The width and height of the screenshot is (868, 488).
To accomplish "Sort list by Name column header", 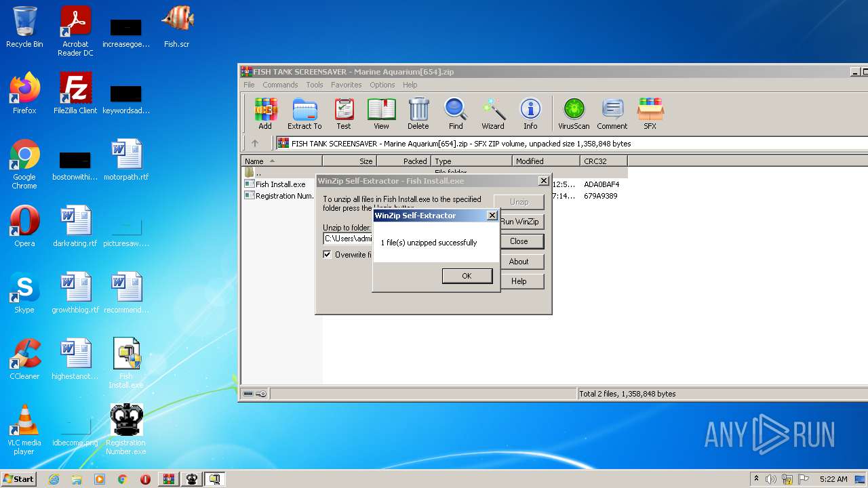I will 281,161.
